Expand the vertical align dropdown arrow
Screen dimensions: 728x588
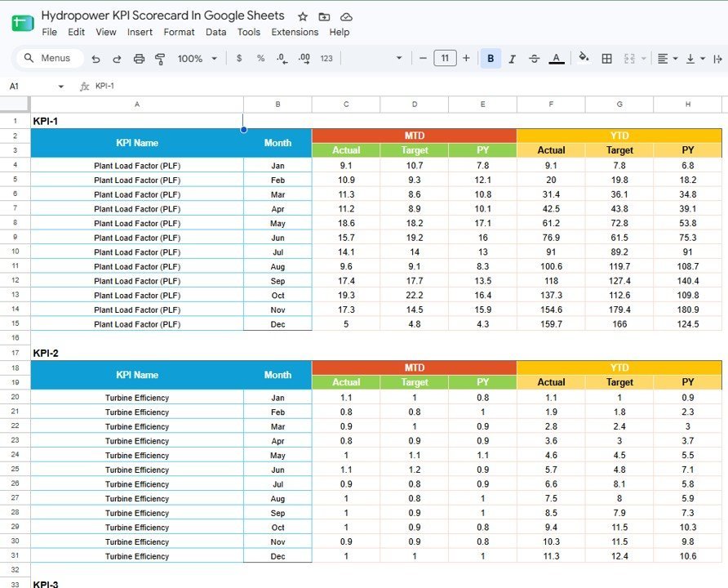pyautogui.click(x=703, y=59)
